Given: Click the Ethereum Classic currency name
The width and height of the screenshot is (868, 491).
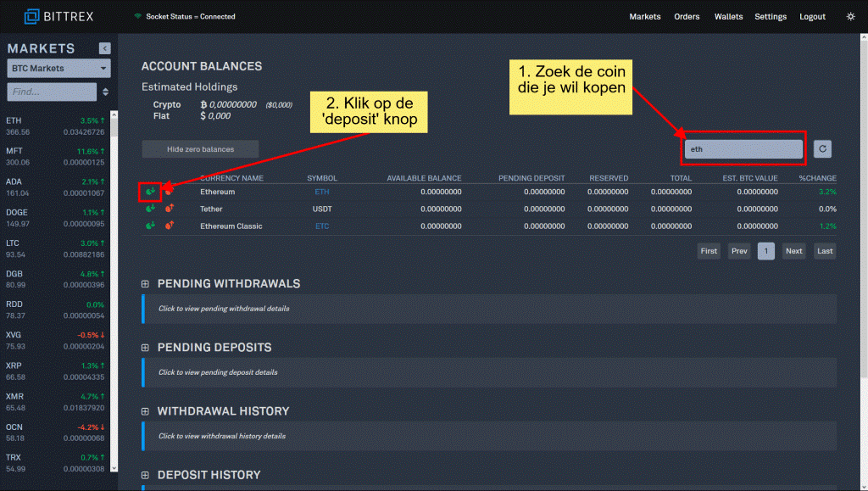Looking at the screenshot, I should tap(231, 226).
